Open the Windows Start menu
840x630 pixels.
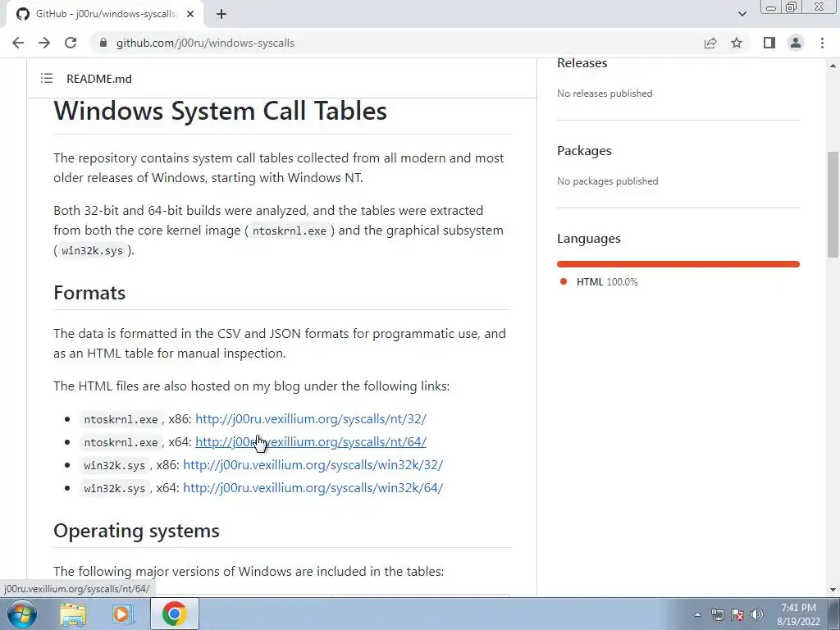pyautogui.click(x=21, y=614)
